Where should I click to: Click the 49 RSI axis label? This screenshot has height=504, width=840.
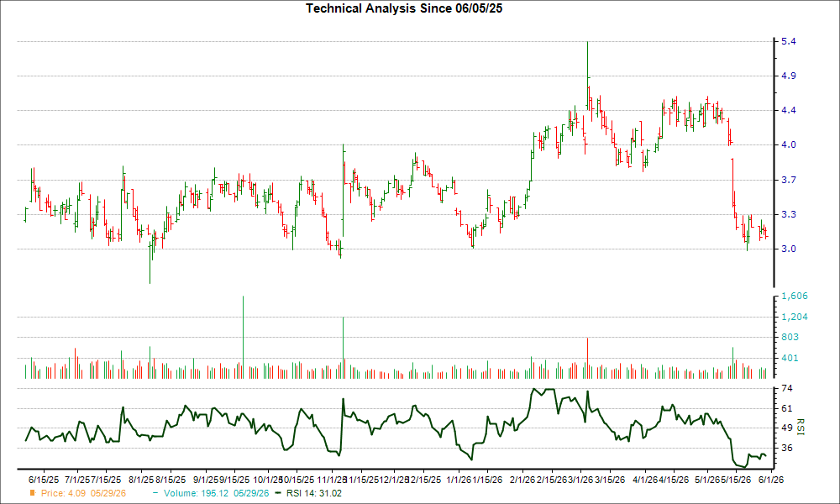tap(787, 428)
